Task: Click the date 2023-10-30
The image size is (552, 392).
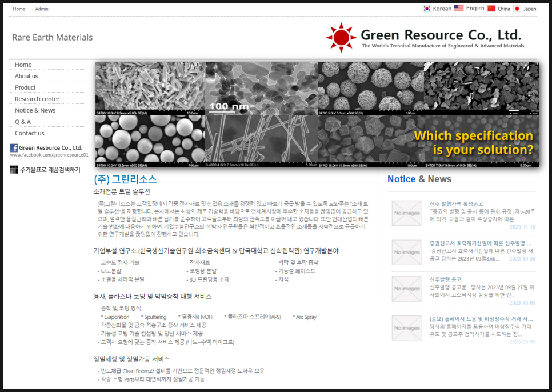Action: pyautogui.click(x=522, y=259)
